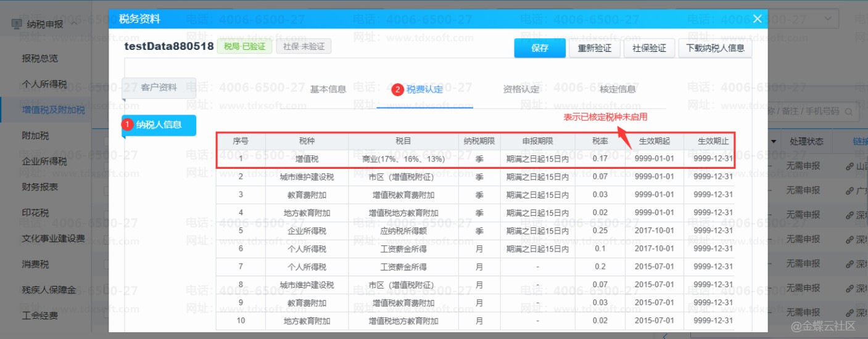The height and width of the screenshot is (339, 868).
Task: Click the 重新验证 button
Action: click(x=594, y=48)
